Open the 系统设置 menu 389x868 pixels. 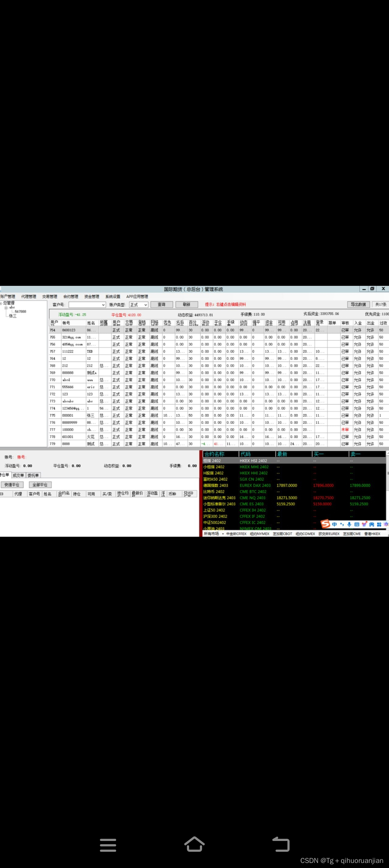tap(113, 296)
